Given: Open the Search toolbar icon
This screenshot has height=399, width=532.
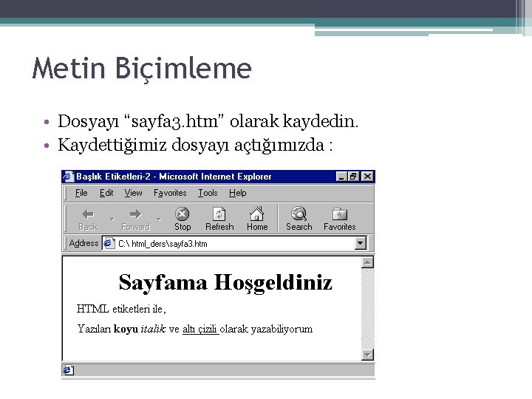Looking at the screenshot, I should (299, 214).
